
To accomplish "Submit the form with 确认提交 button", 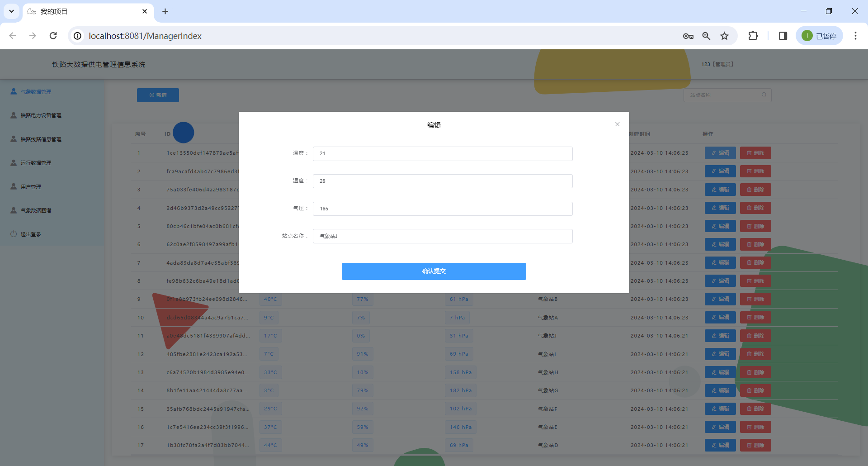I will coord(434,271).
